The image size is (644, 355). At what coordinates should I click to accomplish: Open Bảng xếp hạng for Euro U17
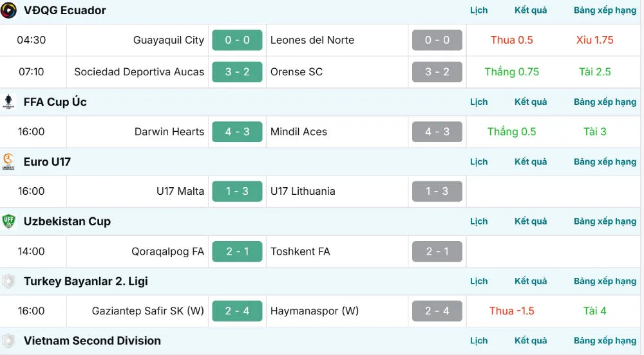(x=605, y=161)
